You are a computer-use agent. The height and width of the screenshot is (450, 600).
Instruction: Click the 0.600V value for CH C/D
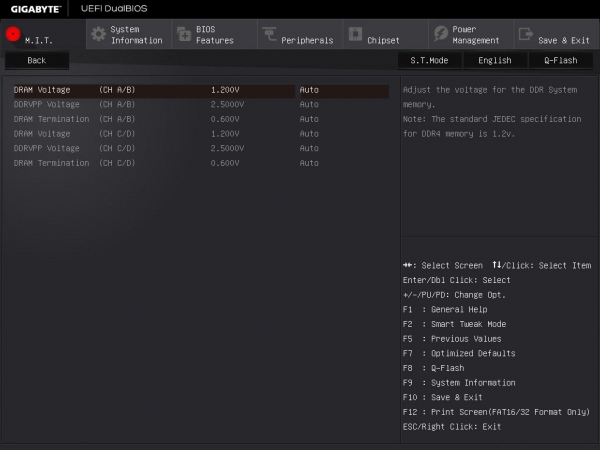pos(225,163)
